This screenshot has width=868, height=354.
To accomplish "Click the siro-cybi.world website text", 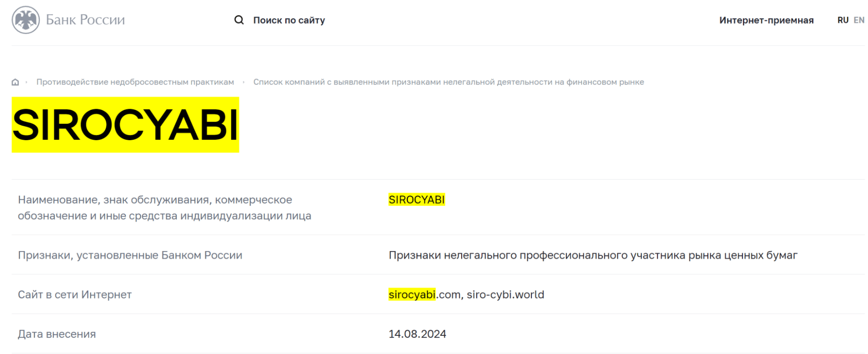I will [505, 295].
